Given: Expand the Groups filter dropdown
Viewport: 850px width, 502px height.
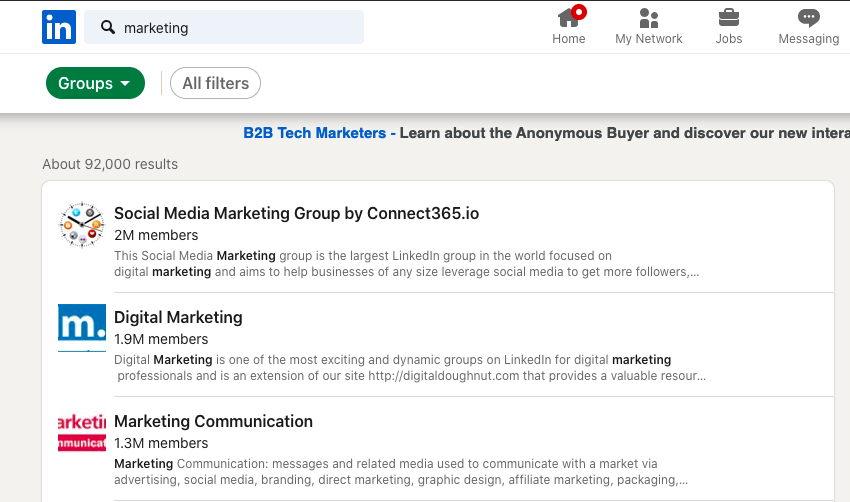Looking at the screenshot, I should tap(95, 84).
